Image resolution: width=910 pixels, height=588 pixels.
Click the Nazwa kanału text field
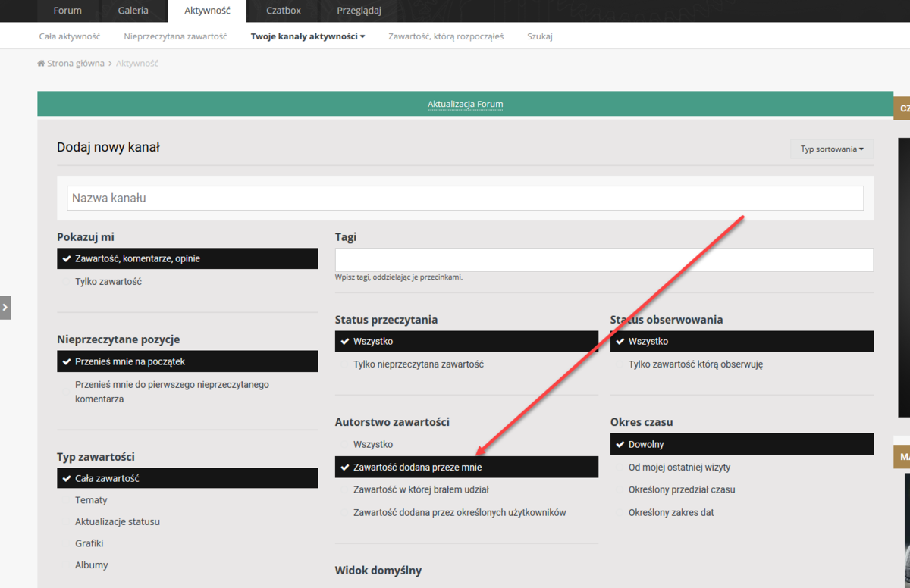(x=465, y=199)
